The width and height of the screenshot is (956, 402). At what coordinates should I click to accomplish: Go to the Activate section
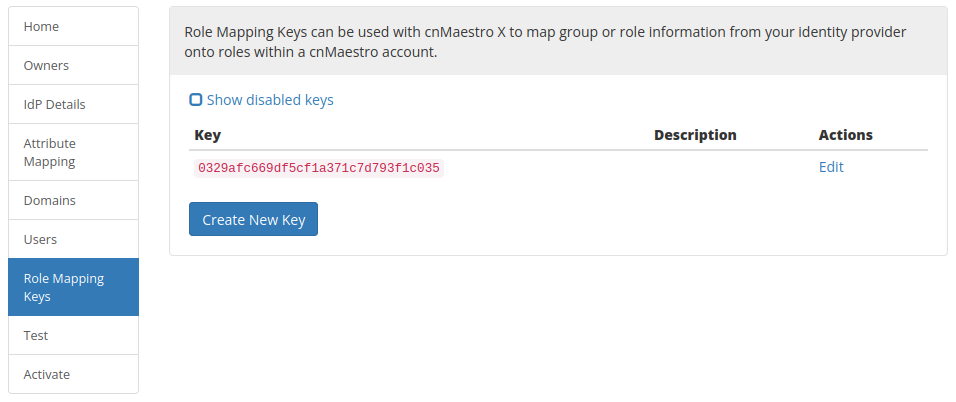(x=73, y=374)
